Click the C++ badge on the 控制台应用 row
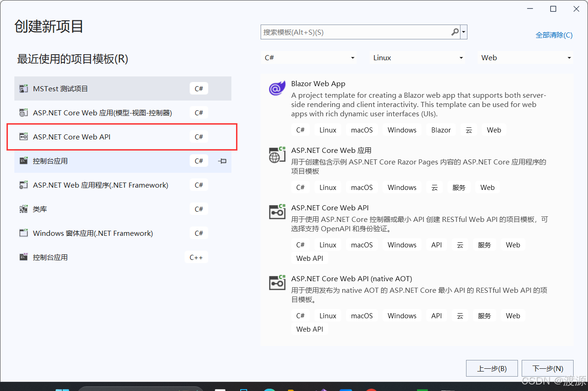The height and width of the screenshot is (391, 588). [196, 257]
